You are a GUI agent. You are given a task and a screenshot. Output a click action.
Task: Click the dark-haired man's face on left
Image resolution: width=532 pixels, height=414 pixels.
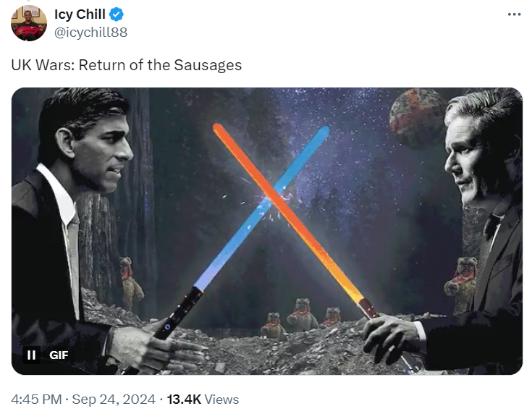pos(104,154)
